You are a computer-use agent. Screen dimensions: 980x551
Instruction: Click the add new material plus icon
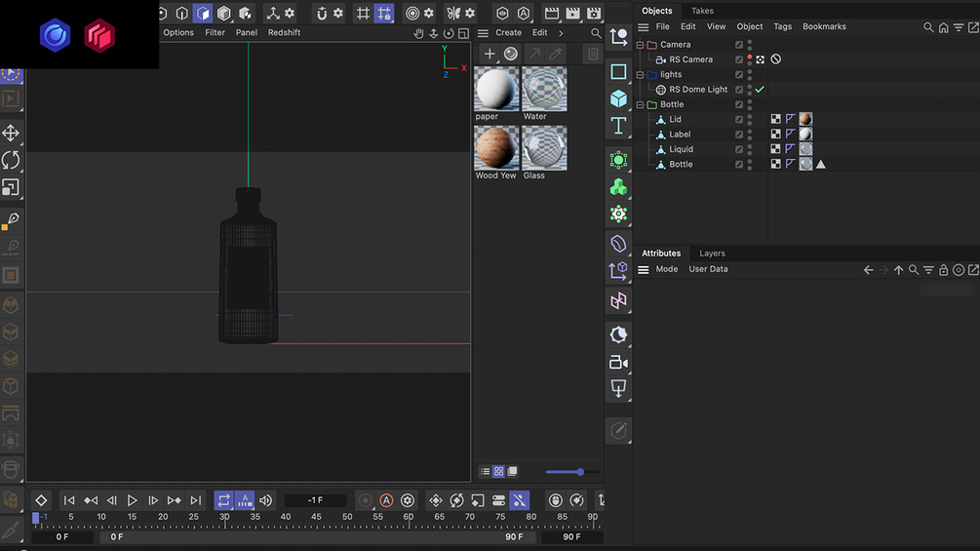[490, 54]
